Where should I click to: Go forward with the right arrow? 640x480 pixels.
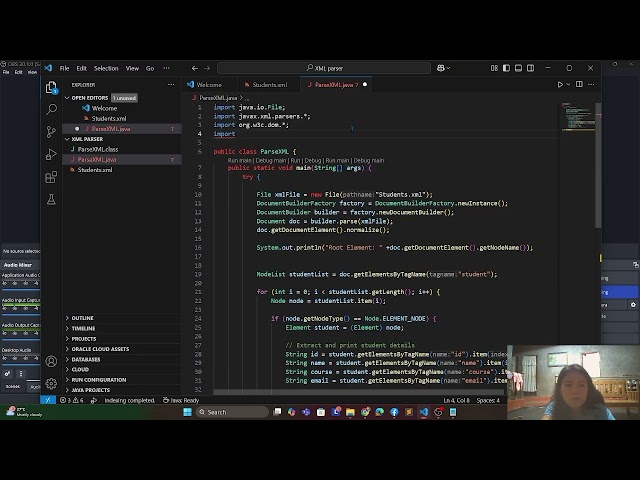point(207,68)
